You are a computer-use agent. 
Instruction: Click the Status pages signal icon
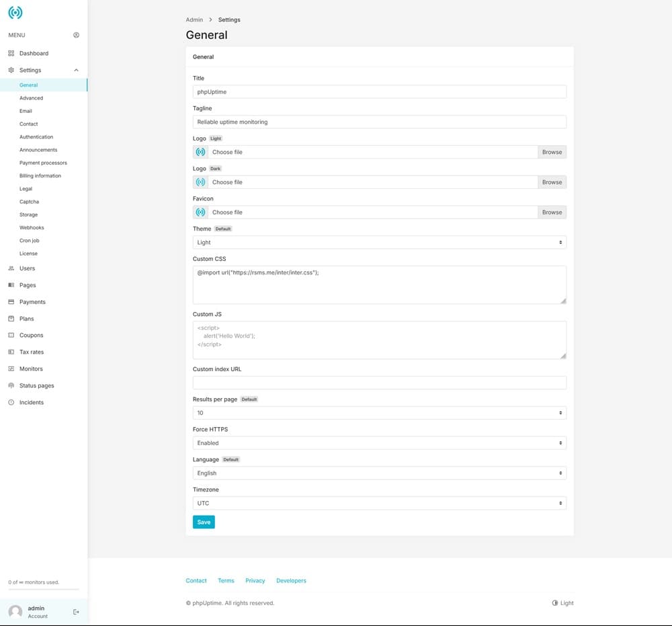coord(11,386)
